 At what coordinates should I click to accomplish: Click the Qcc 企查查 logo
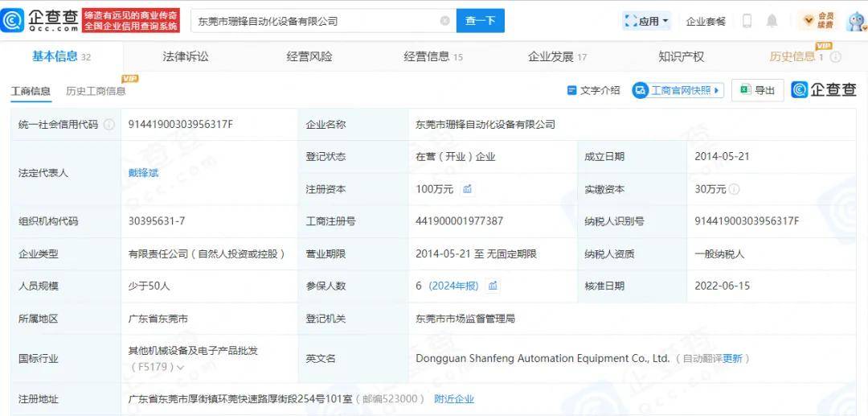(x=40, y=21)
